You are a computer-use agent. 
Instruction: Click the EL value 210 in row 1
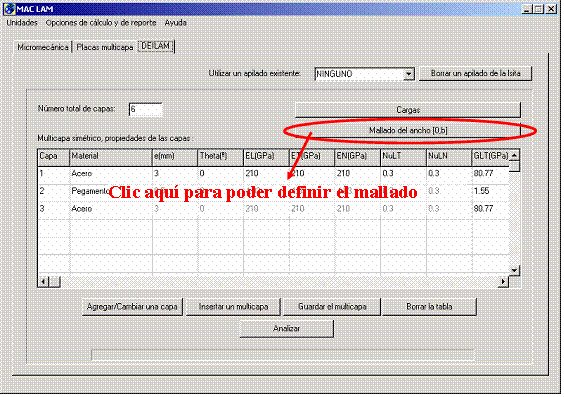point(266,174)
